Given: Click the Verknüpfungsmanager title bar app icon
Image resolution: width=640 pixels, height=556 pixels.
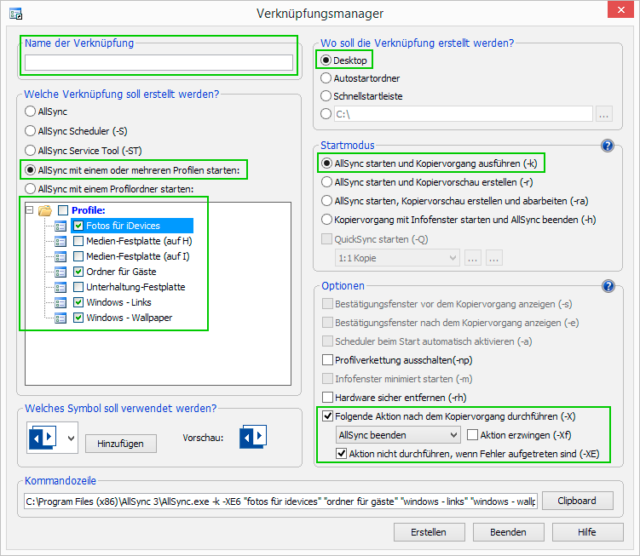Looking at the screenshot, I should click(x=16, y=14).
